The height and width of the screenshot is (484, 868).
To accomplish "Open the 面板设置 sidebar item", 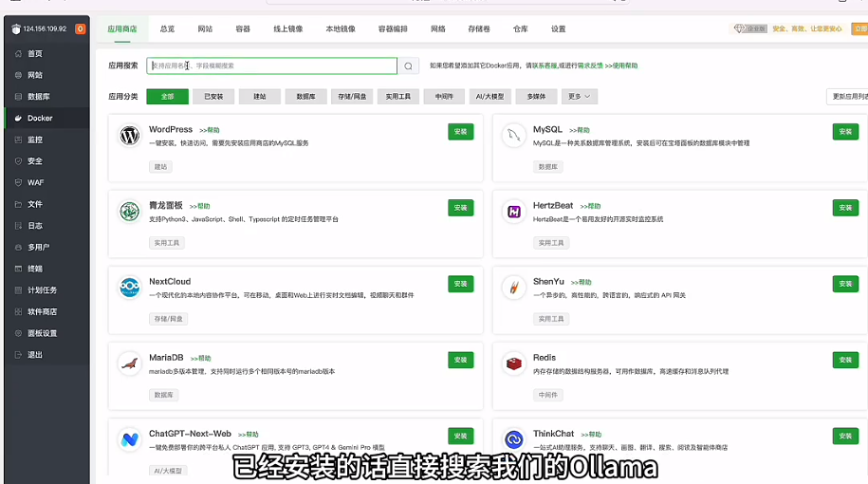I will click(46, 333).
